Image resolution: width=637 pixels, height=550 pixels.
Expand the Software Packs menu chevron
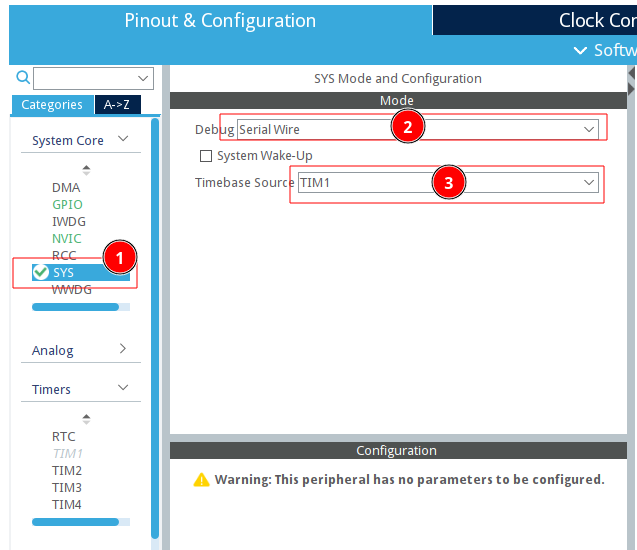click(x=580, y=50)
